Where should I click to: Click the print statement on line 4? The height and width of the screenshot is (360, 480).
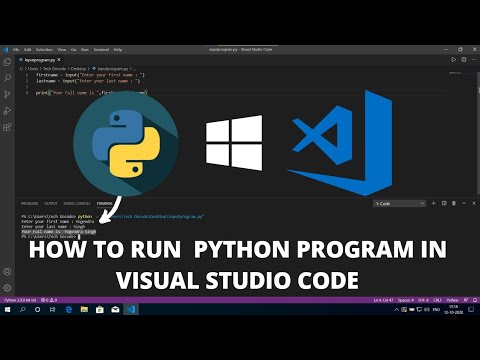pyautogui.click(x=91, y=93)
